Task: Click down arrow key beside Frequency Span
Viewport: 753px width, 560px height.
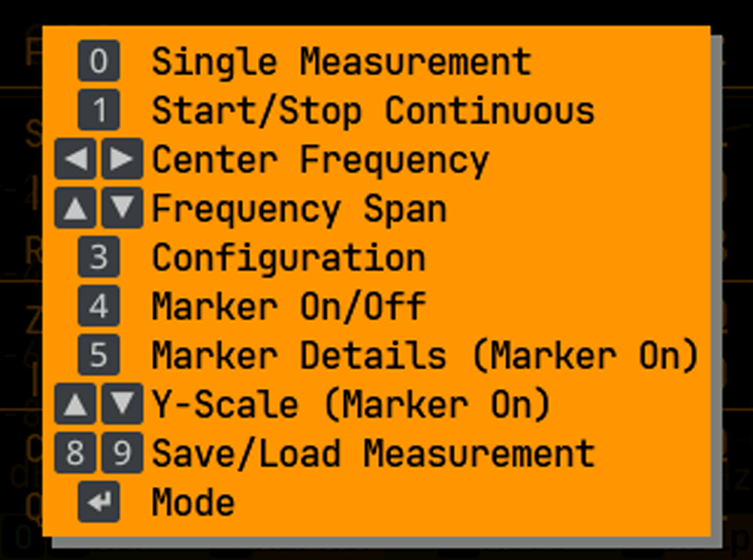Action: pos(122,208)
